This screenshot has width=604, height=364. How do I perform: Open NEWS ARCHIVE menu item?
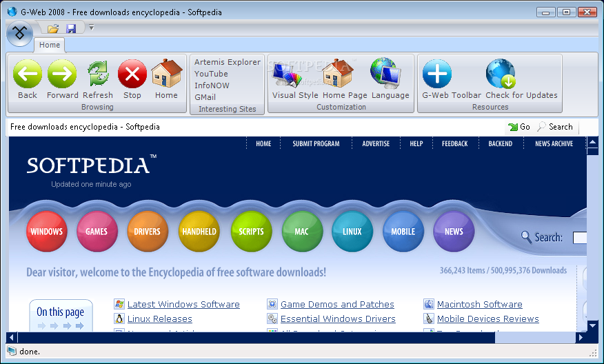pos(554,143)
